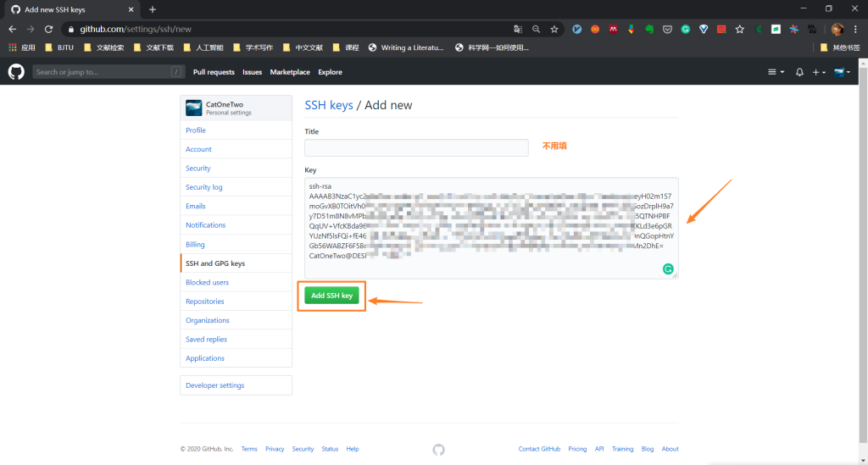Open the Pocket extension icon
This screenshot has height=465, width=868.
point(668,30)
